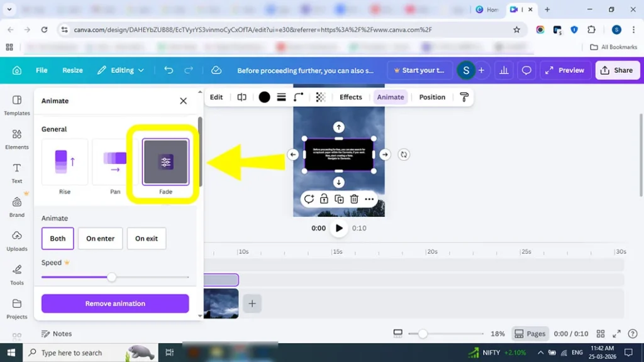Open the File menu
The image size is (644, 362).
pos(42,70)
